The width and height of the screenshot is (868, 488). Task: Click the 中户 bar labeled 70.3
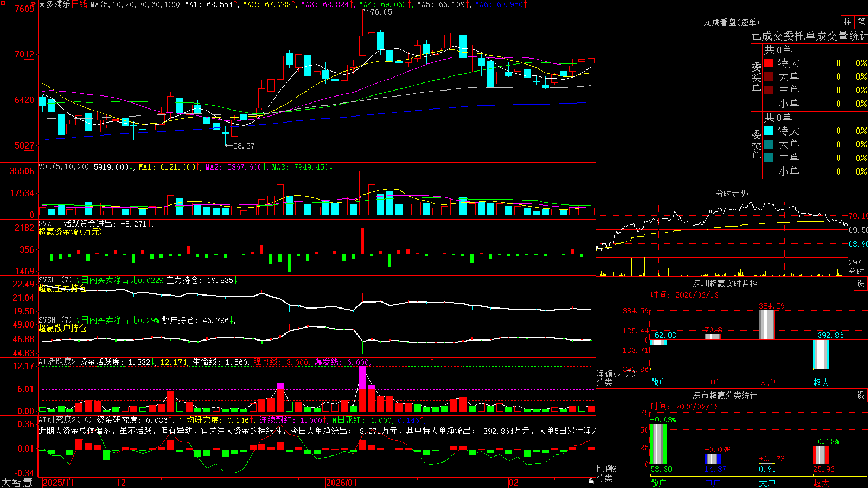coord(713,337)
